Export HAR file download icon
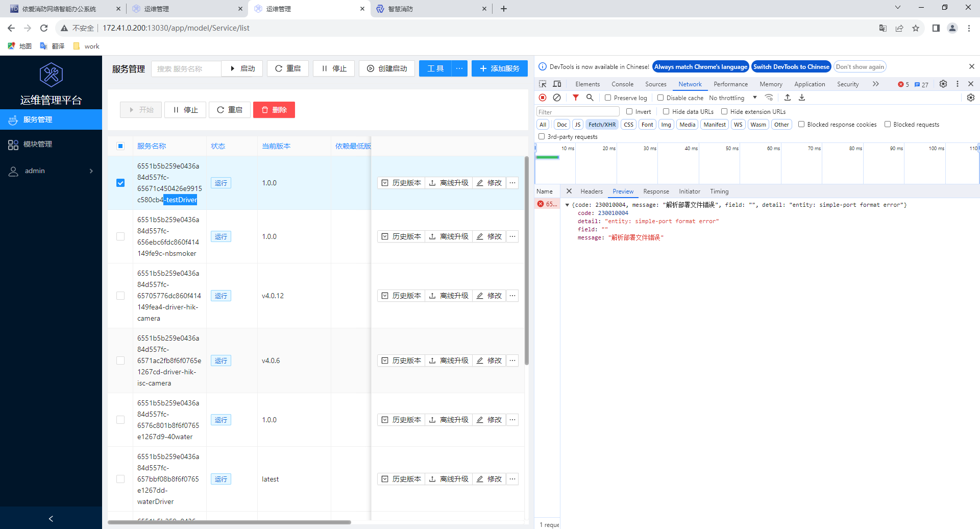Image resolution: width=980 pixels, height=529 pixels. tap(802, 98)
